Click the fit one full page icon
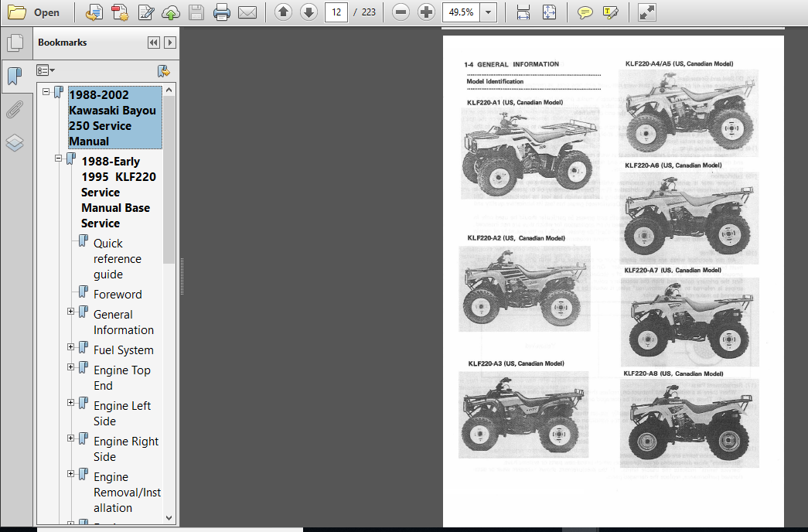Screen dimensions: 808x532 549,12
